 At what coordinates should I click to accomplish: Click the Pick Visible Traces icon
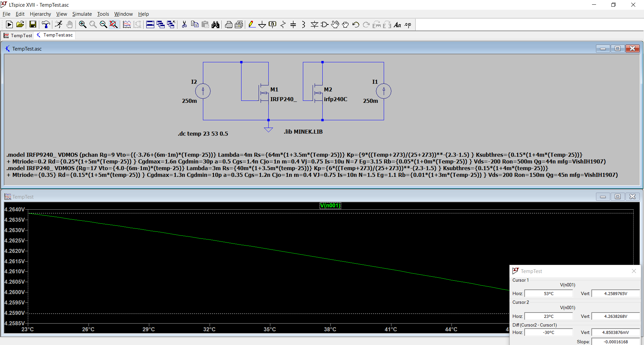point(127,24)
